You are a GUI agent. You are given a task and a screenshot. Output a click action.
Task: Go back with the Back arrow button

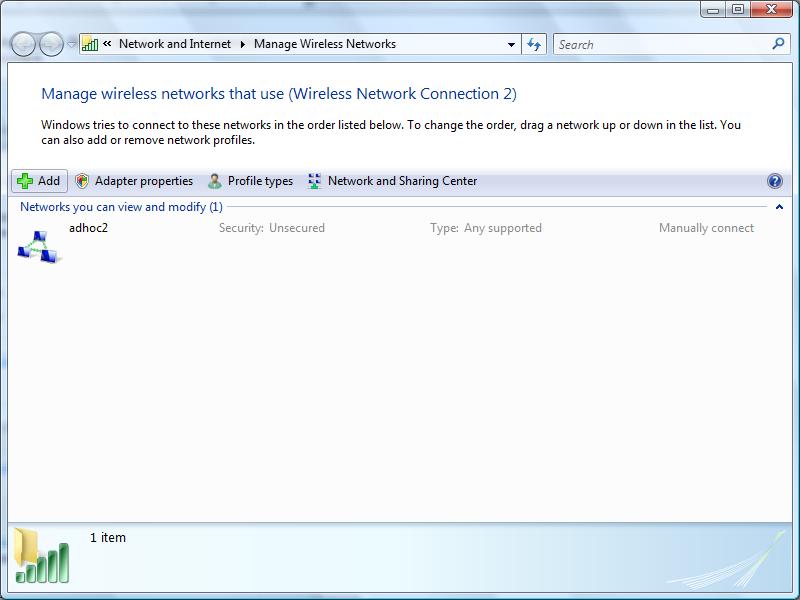point(23,44)
